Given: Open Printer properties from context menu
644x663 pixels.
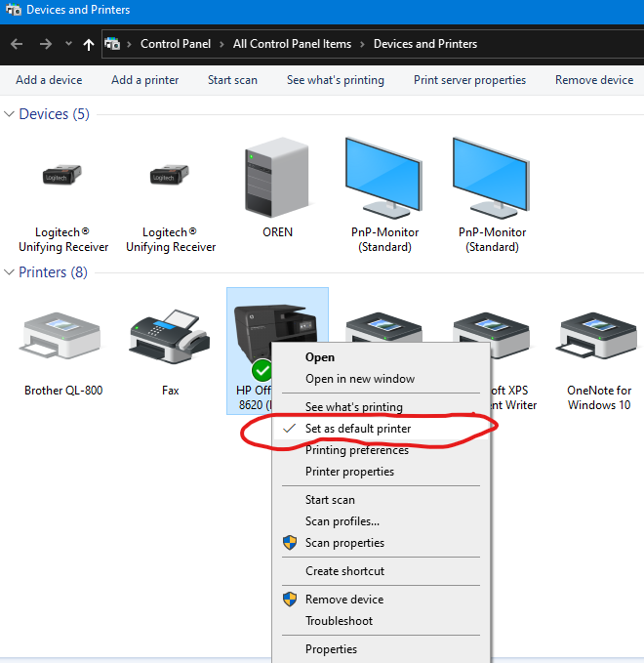Looking at the screenshot, I should [x=349, y=472].
